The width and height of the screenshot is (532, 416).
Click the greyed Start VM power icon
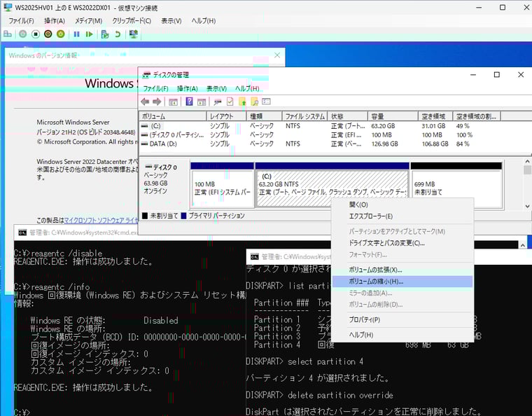coord(22,34)
